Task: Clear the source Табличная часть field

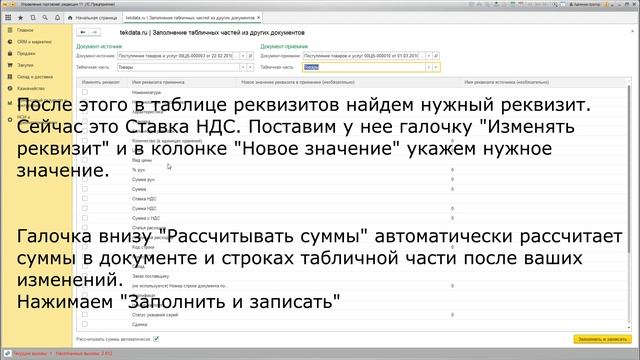Action: [250, 67]
